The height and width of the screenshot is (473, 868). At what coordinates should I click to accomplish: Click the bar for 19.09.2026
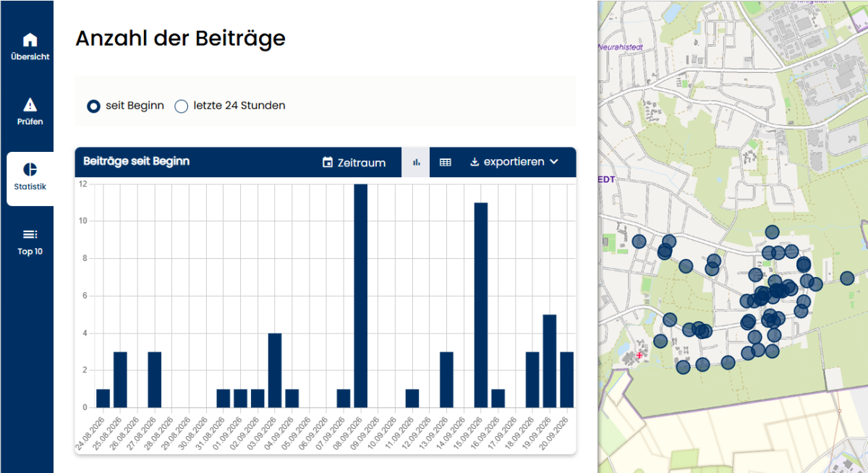pos(550,361)
